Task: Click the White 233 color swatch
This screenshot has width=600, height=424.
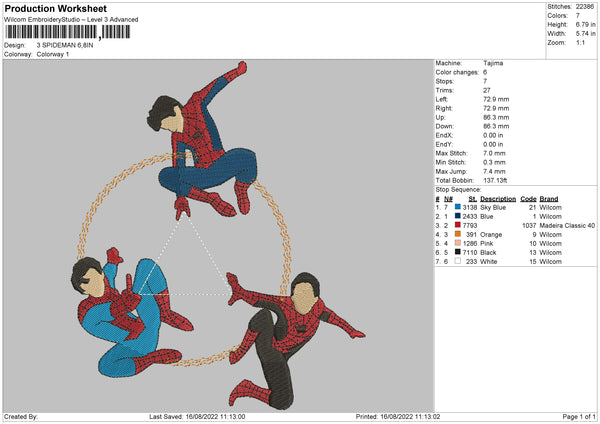Action: click(x=458, y=261)
